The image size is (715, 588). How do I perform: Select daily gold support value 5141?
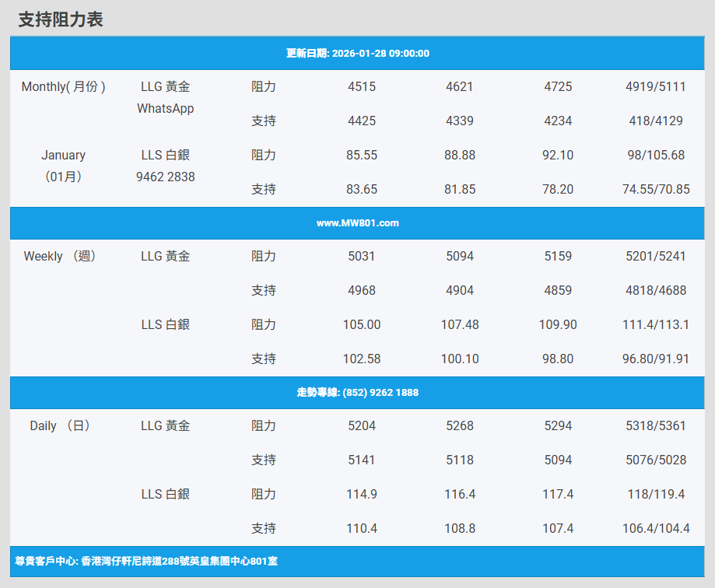[x=361, y=460]
